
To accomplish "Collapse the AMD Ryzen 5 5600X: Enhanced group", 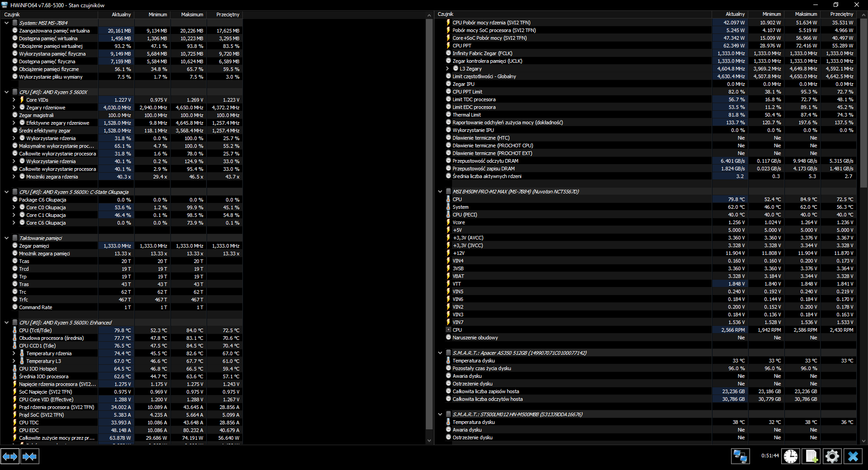I will (x=6, y=323).
